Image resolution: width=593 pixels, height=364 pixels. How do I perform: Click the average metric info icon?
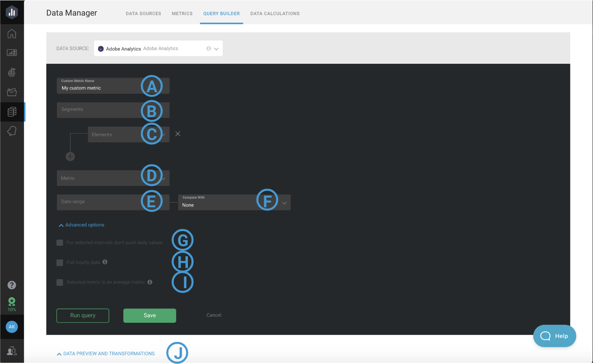(x=150, y=282)
